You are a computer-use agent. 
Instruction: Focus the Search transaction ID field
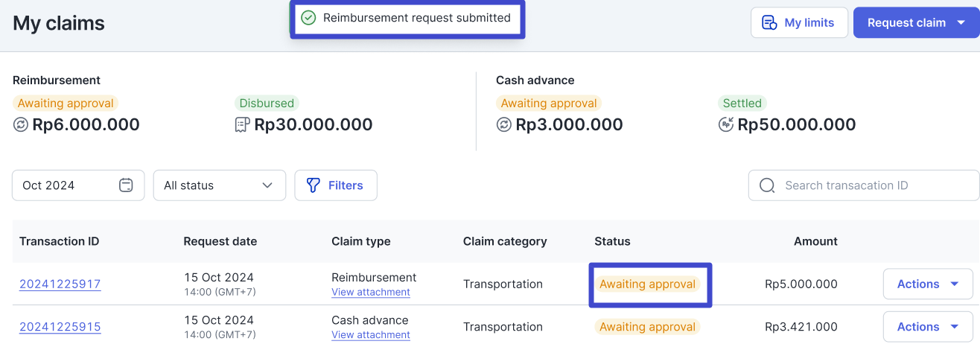click(x=864, y=185)
